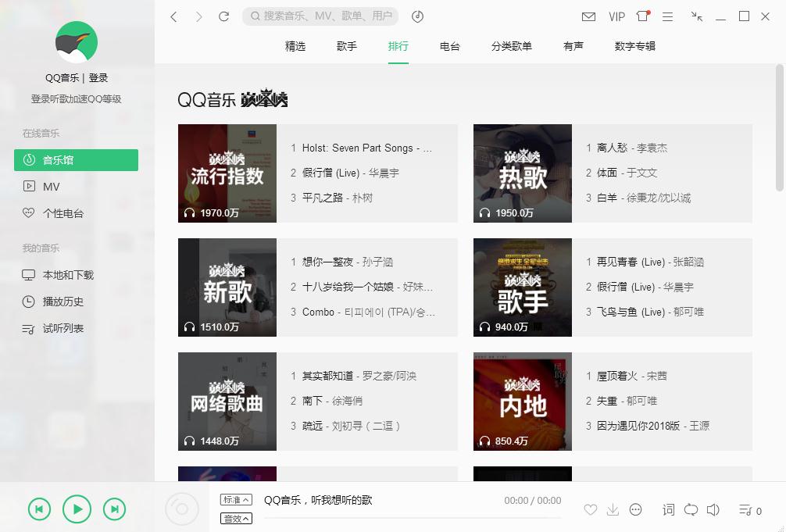
Task: Open the lyrics 词 panel
Action: click(x=668, y=509)
